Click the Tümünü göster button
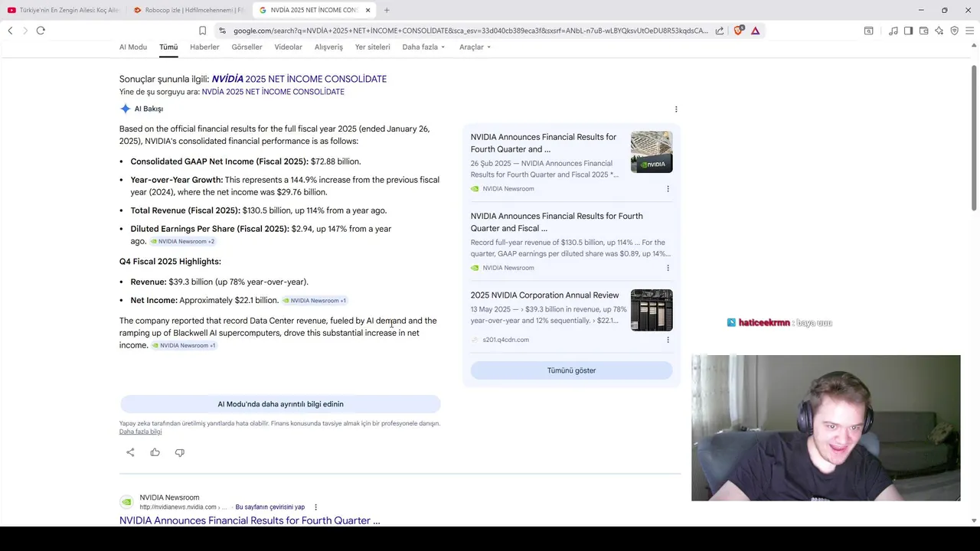Screen dimensions: 980x551 point(571,370)
